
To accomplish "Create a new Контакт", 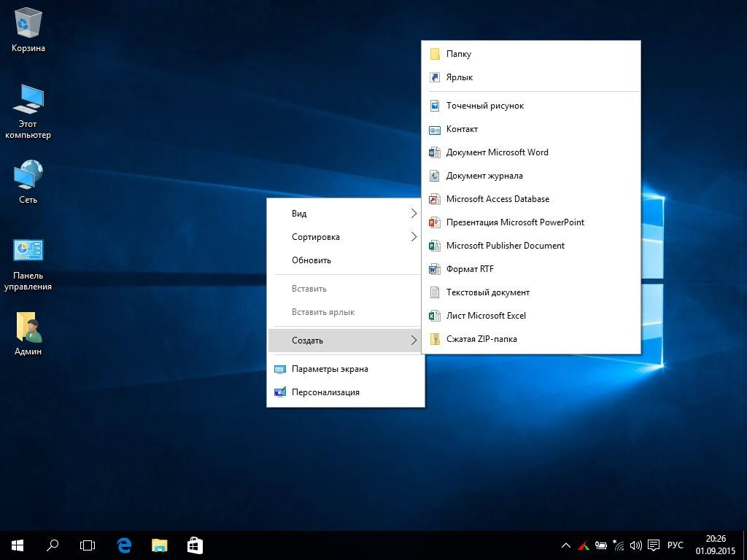I will [531, 129].
